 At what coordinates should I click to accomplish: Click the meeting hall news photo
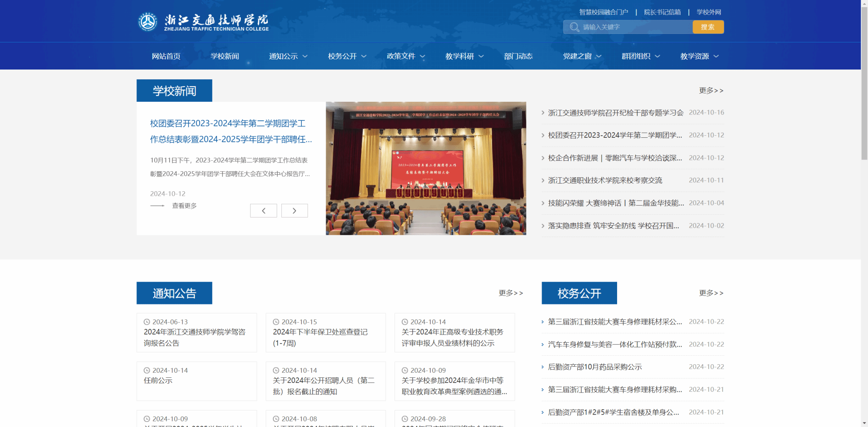[426, 168]
